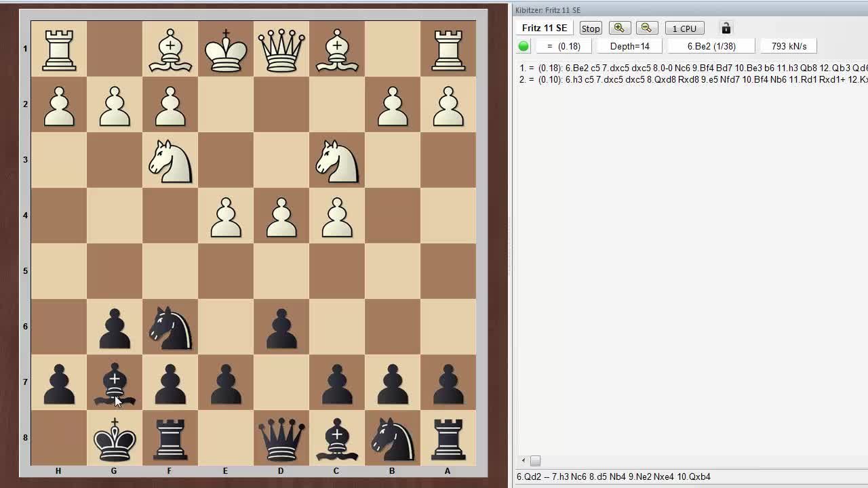
Task: Click the engine pane horizontal scrollbar thumb
Action: [535, 461]
